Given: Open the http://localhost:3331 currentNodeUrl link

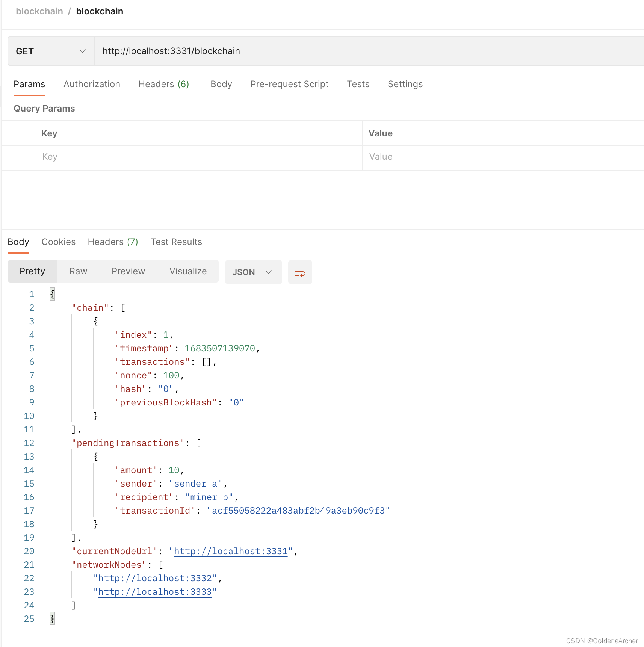Looking at the screenshot, I should (231, 551).
